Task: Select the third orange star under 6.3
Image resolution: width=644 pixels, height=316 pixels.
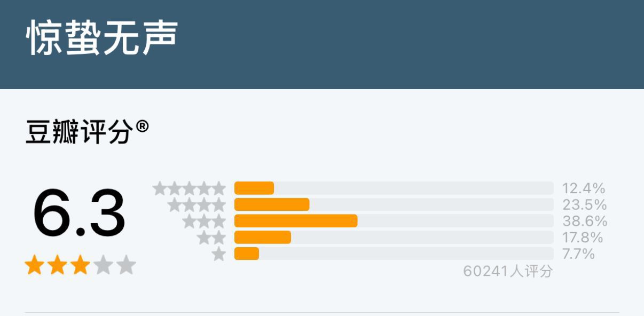Action: click(x=80, y=265)
